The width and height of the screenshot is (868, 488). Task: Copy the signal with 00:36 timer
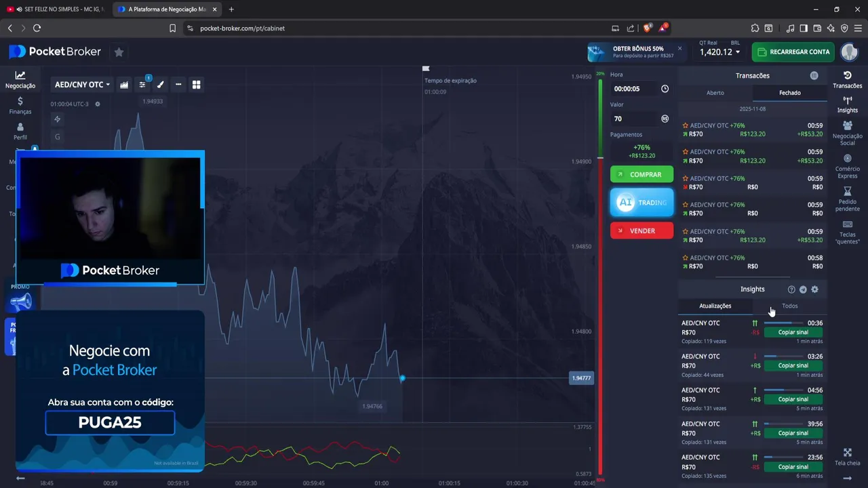coord(793,332)
